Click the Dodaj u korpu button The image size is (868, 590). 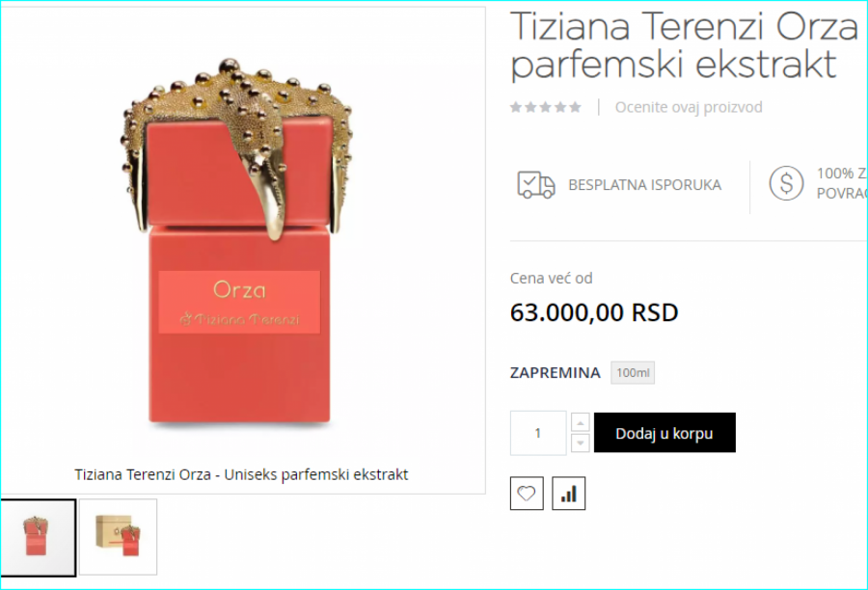point(665,433)
